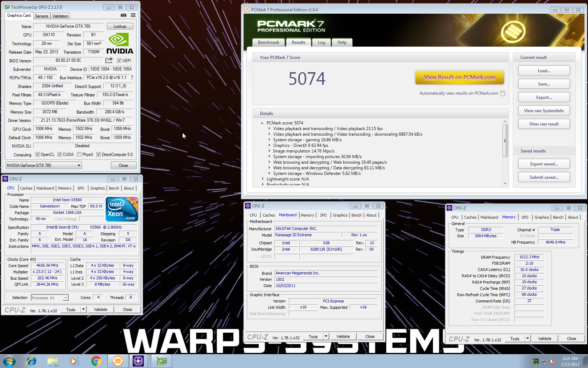Click View raw SystemInfo button

pos(544,111)
